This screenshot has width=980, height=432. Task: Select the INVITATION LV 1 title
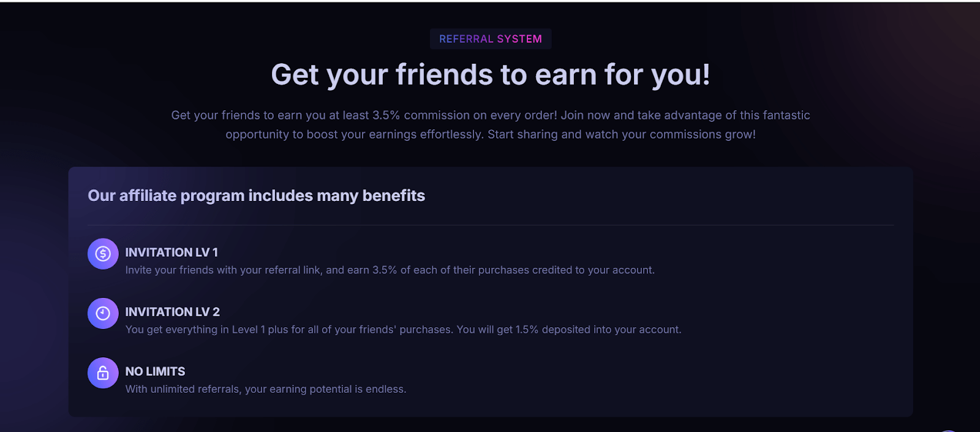click(171, 252)
